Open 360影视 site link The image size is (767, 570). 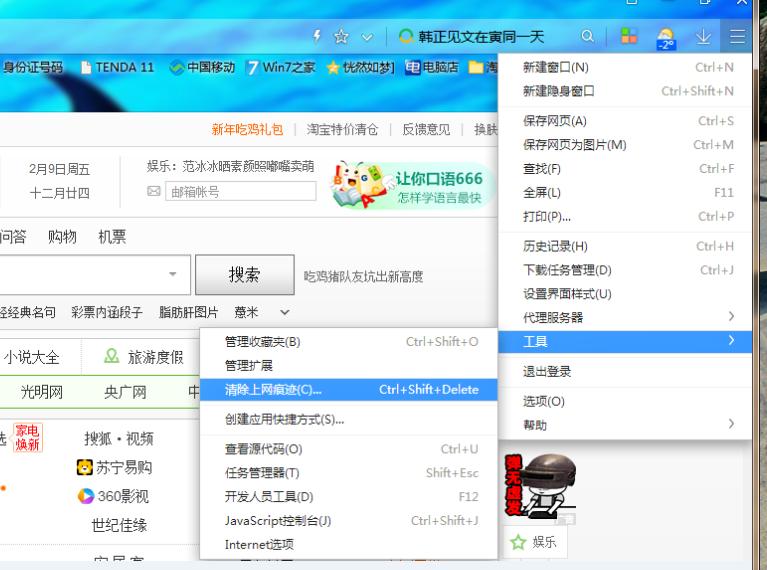click(113, 496)
